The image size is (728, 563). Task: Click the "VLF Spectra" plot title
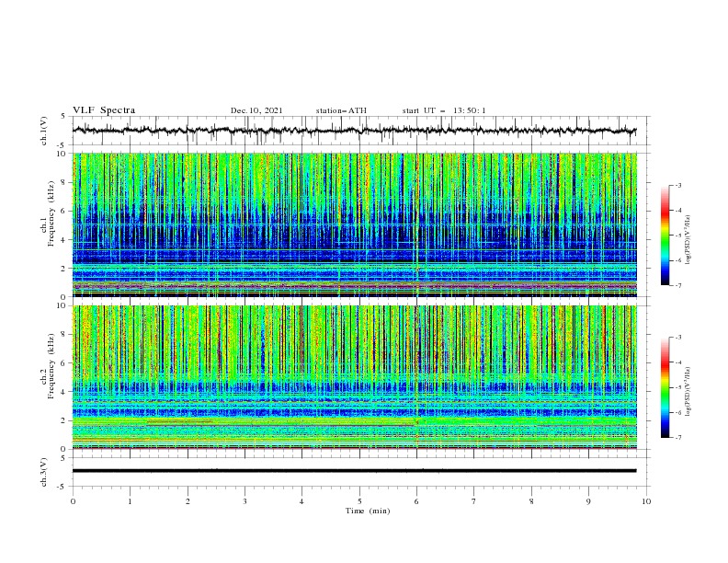point(104,110)
